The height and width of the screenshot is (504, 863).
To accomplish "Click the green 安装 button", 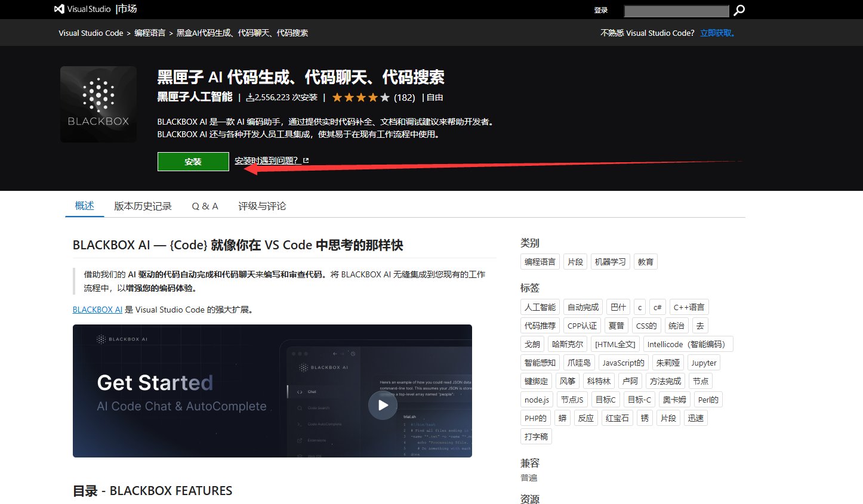I will pos(193,162).
